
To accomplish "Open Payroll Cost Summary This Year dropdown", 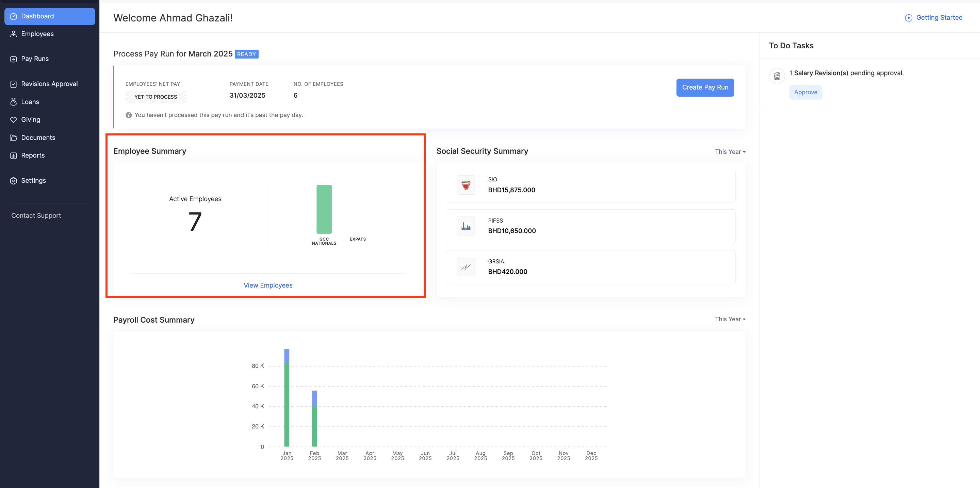I will click(730, 319).
